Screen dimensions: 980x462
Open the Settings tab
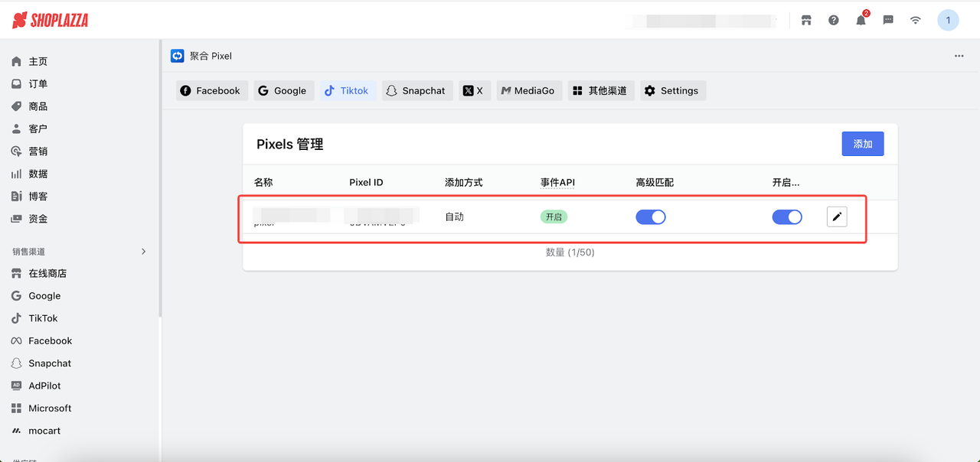pyautogui.click(x=672, y=90)
